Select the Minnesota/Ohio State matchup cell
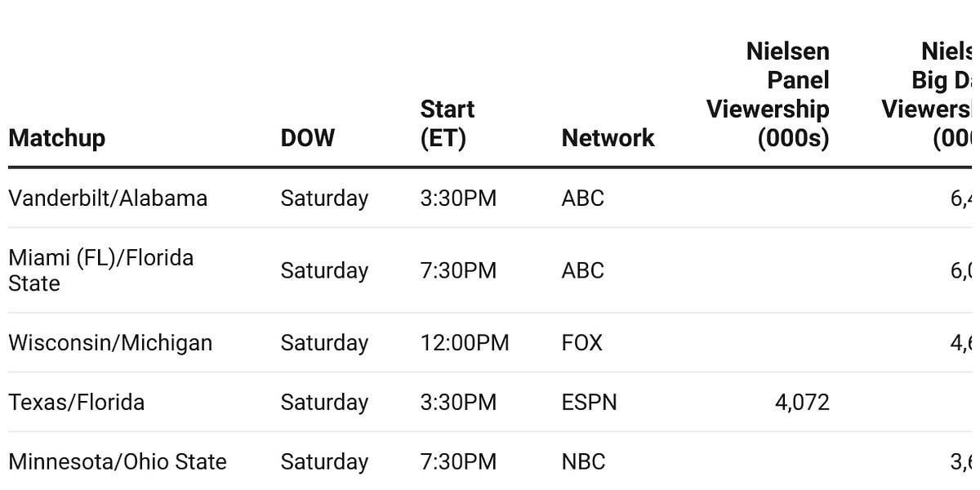The image size is (980, 490). coord(117,461)
